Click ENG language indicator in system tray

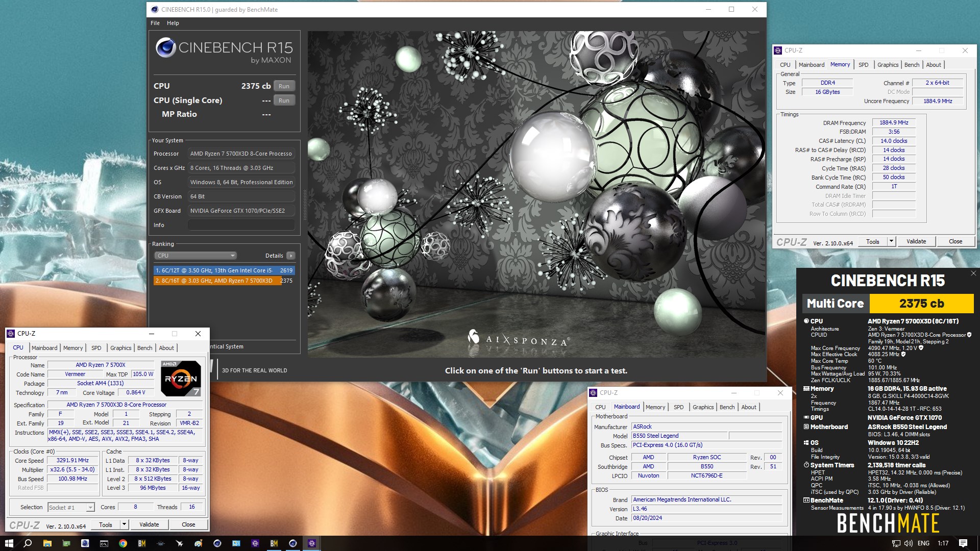(x=923, y=543)
